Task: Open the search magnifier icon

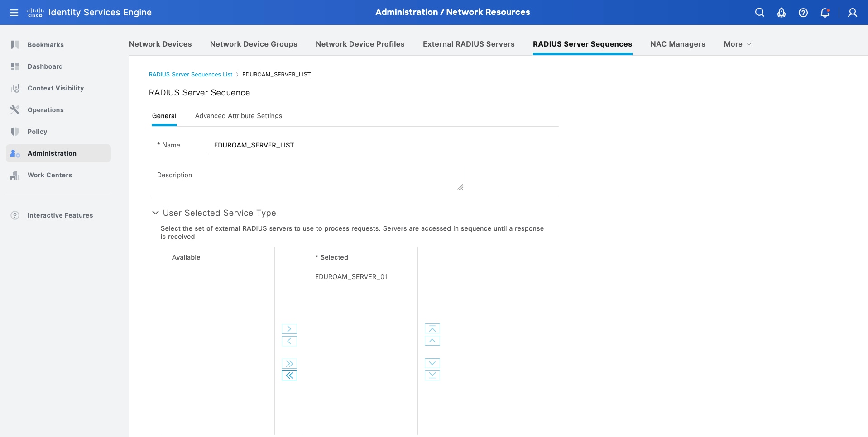Action: pyautogui.click(x=760, y=13)
